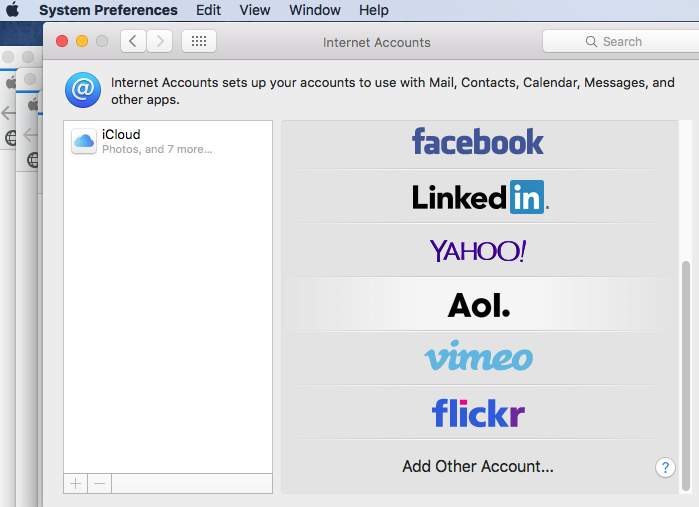This screenshot has width=699, height=507.
Task: Show all preferences grid button
Action: (199, 41)
